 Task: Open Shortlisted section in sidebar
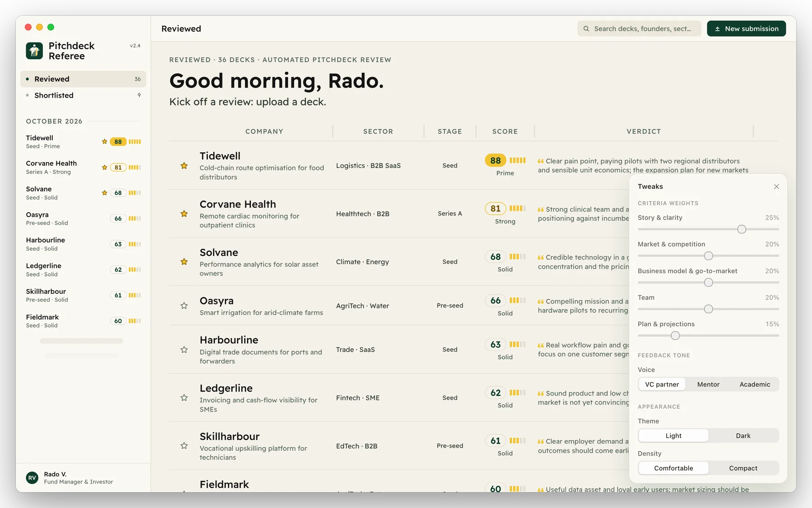click(x=83, y=95)
